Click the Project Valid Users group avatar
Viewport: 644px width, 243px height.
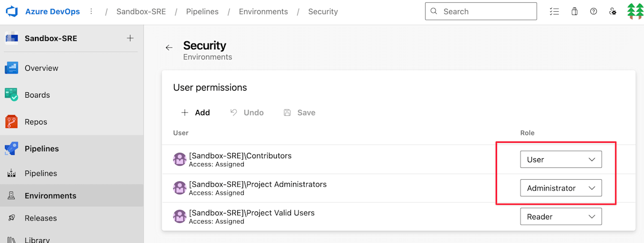[x=179, y=216]
